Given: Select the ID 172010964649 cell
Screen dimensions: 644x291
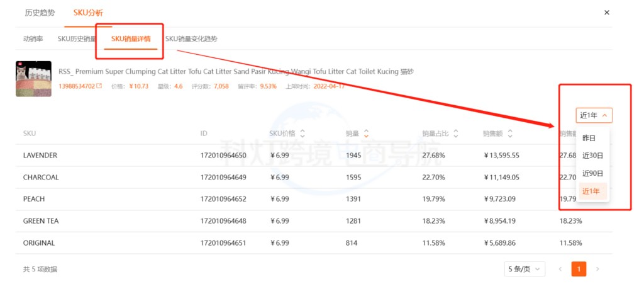Looking at the screenshot, I should click(223, 178).
